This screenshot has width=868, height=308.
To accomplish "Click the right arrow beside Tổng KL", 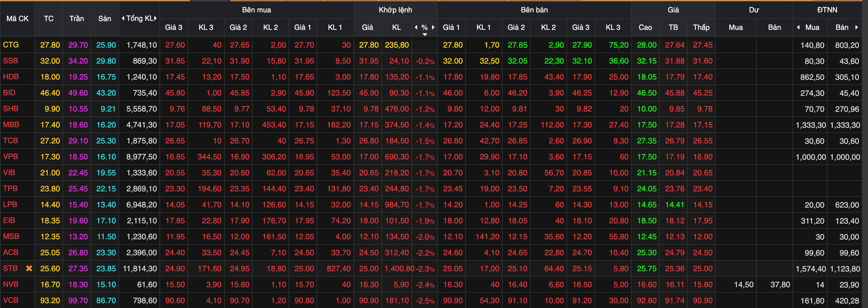I will 155,18.
